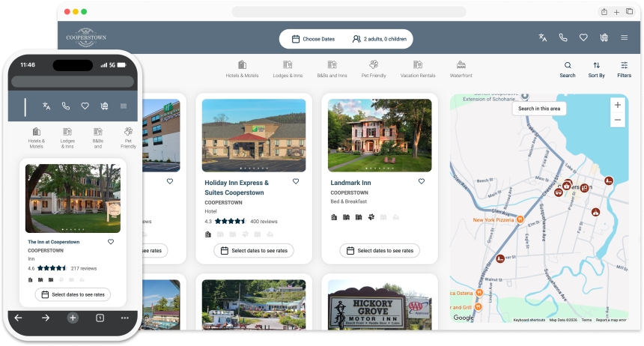Image resolution: width=644 pixels, height=346 pixels.
Task: View the Landmark Inn house photo
Action: coord(380,136)
